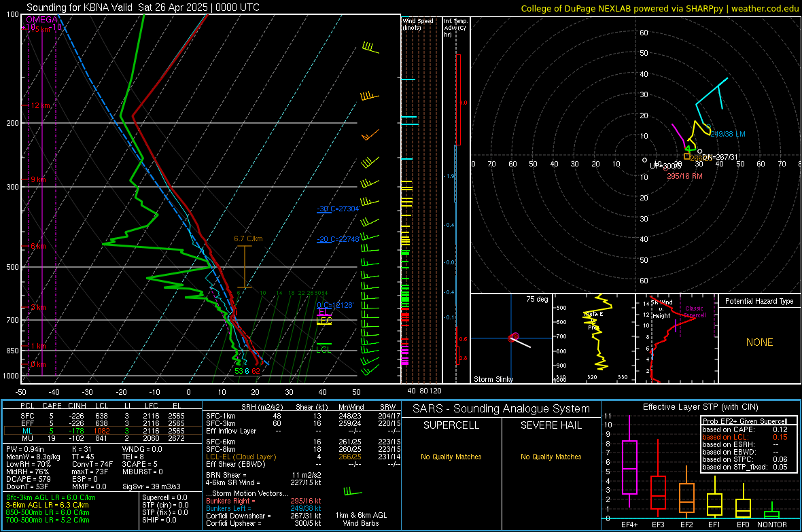Click the NONE hazard type text

pos(759,342)
